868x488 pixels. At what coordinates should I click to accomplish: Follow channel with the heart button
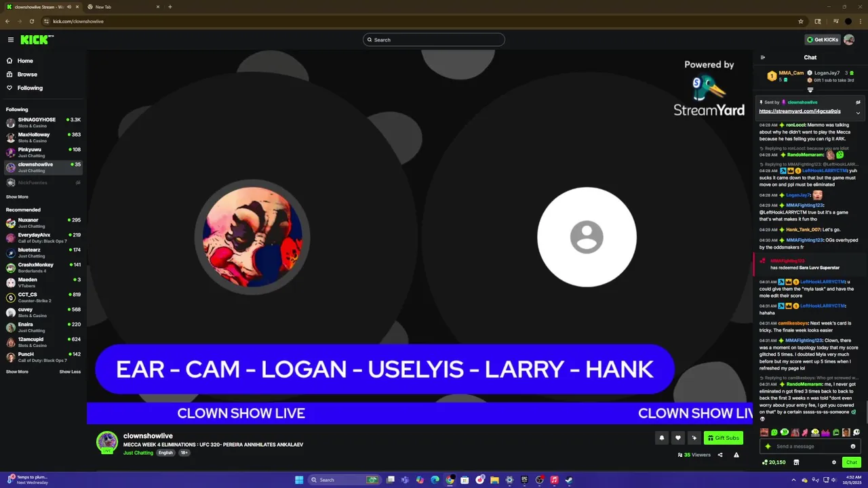click(677, 438)
